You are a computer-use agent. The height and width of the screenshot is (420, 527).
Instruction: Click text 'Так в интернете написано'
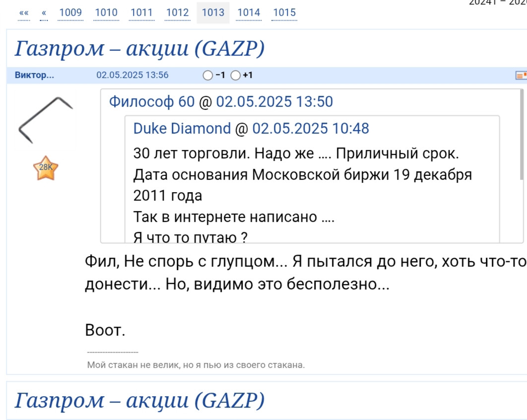point(225,216)
